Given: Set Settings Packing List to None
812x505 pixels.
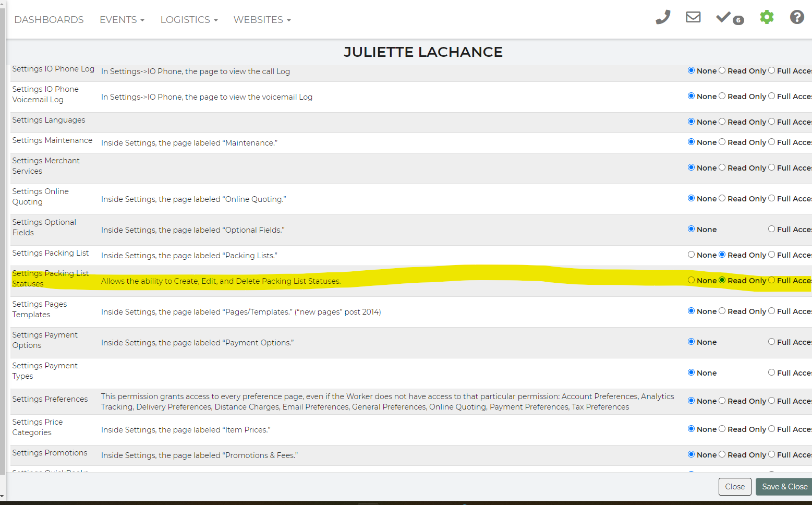Looking at the screenshot, I should coord(691,255).
